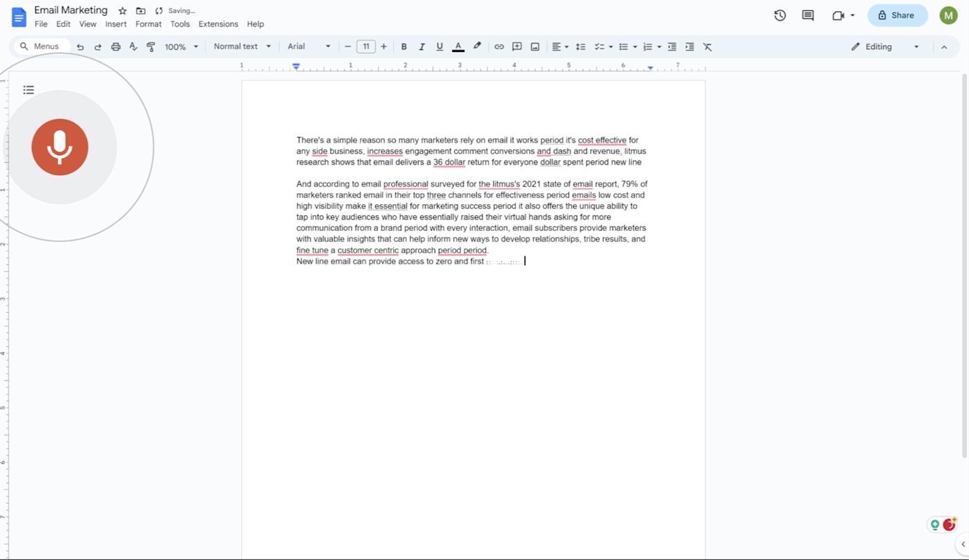Print the document
969x560 pixels.
[116, 47]
